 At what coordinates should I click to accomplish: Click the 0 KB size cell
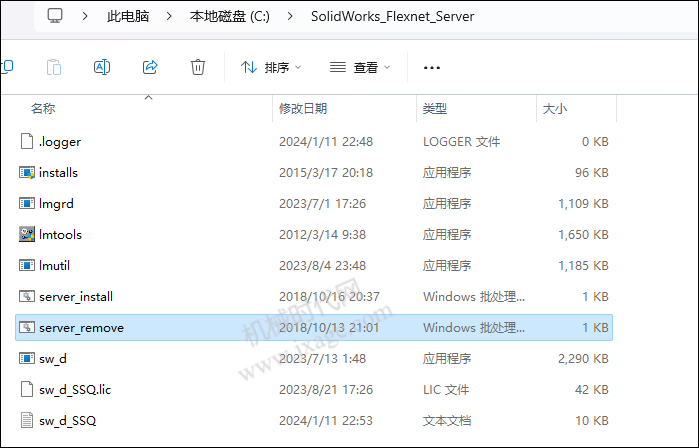pyautogui.click(x=595, y=142)
